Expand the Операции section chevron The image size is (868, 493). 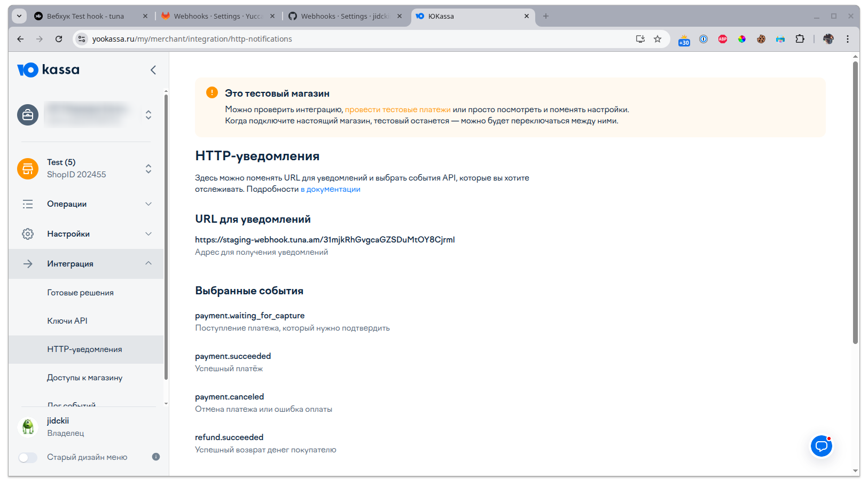[x=148, y=204]
